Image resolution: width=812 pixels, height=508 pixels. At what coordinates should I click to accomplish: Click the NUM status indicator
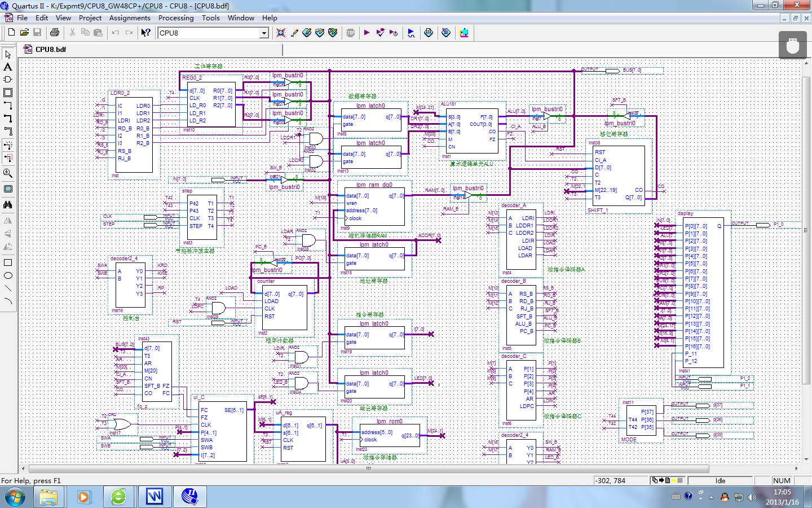782,481
